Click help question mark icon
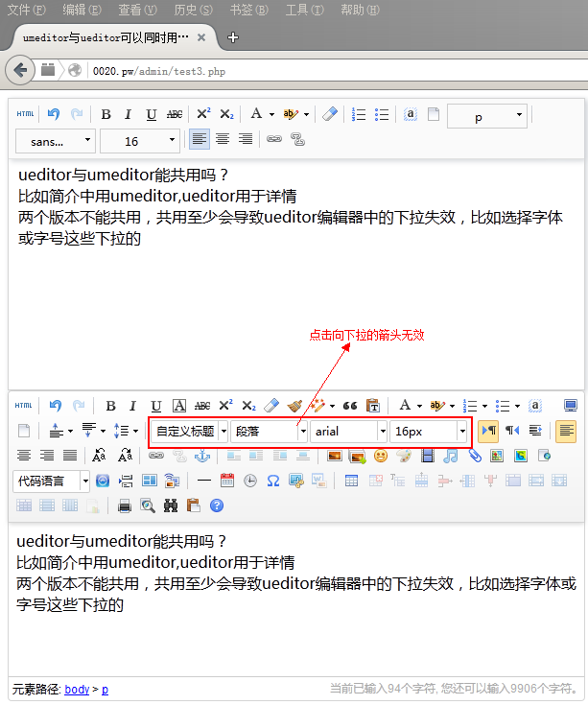This screenshot has height=705, width=588. 217,505
